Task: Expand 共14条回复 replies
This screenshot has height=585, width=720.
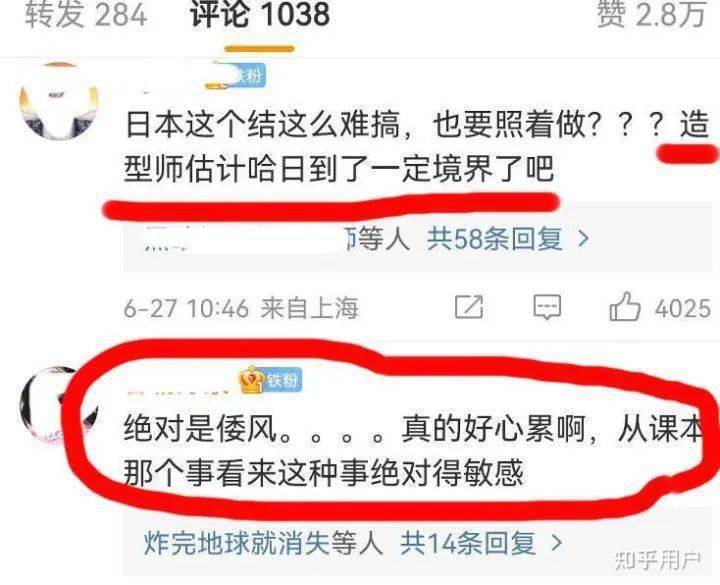Action: [x=468, y=543]
